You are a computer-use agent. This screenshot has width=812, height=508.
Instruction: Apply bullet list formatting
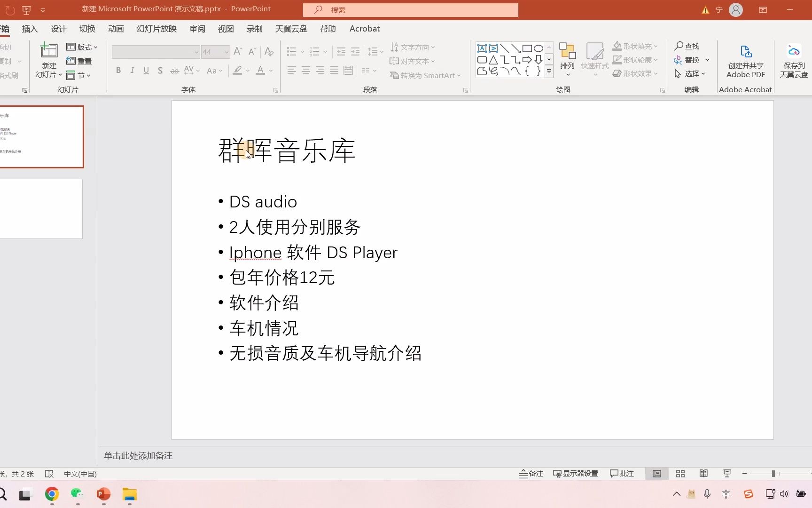click(x=292, y=51)
